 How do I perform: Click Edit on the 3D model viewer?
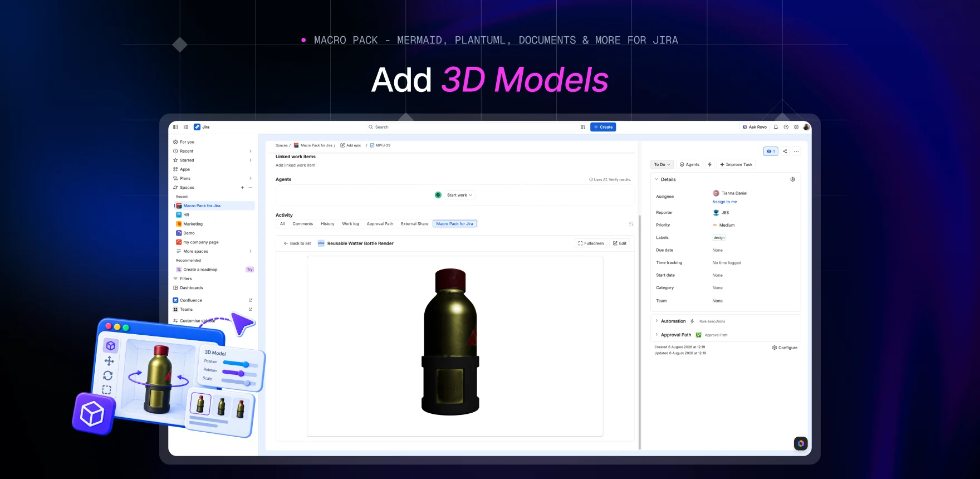(620, 243)
